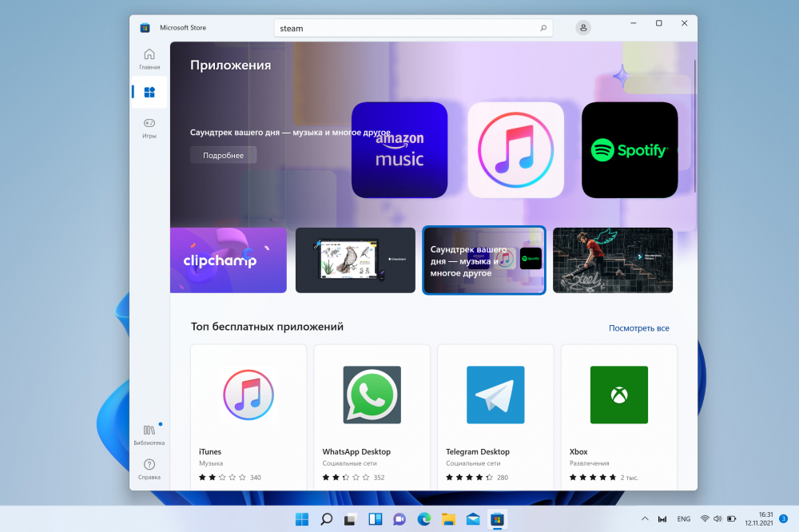Viewport: 799px width, 532px height.
Task: Open the notification badge in tray
Action: point(784,518)
